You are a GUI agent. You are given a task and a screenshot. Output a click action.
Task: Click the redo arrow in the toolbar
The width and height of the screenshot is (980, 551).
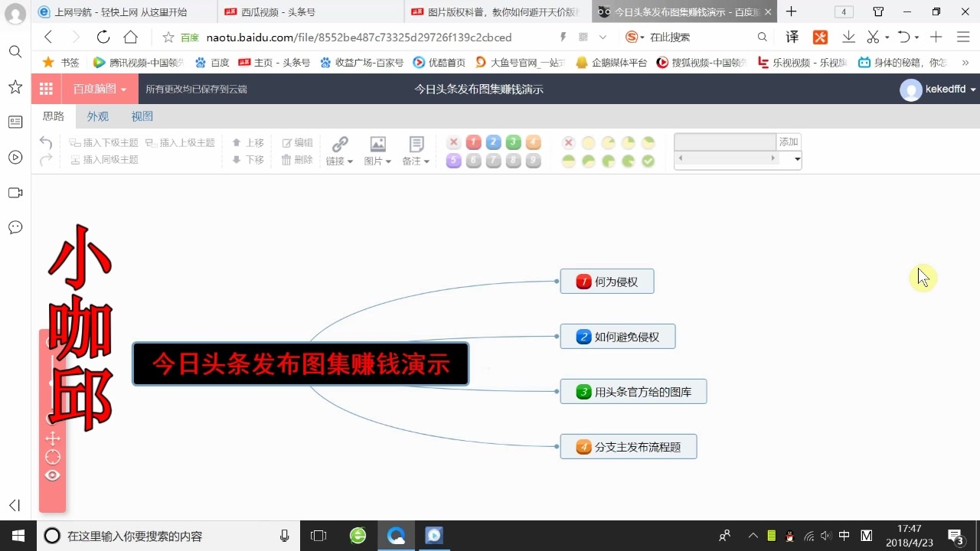pos(46,159)
